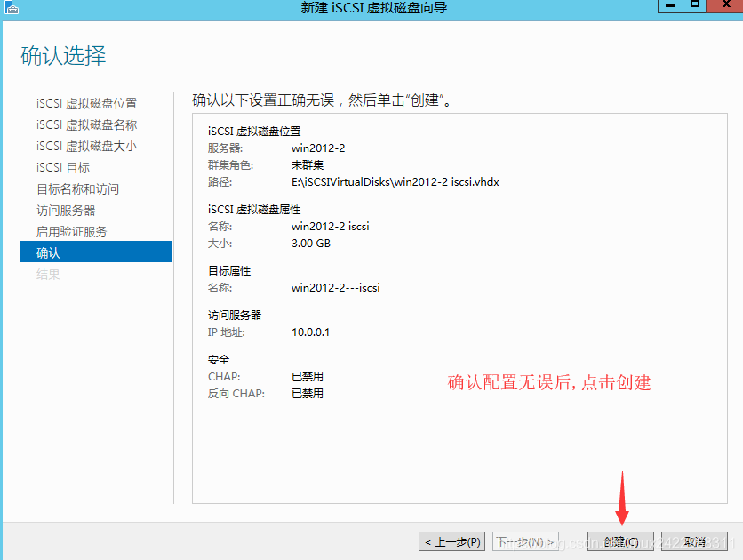Click the 确认选择 page title

point(63,55)
